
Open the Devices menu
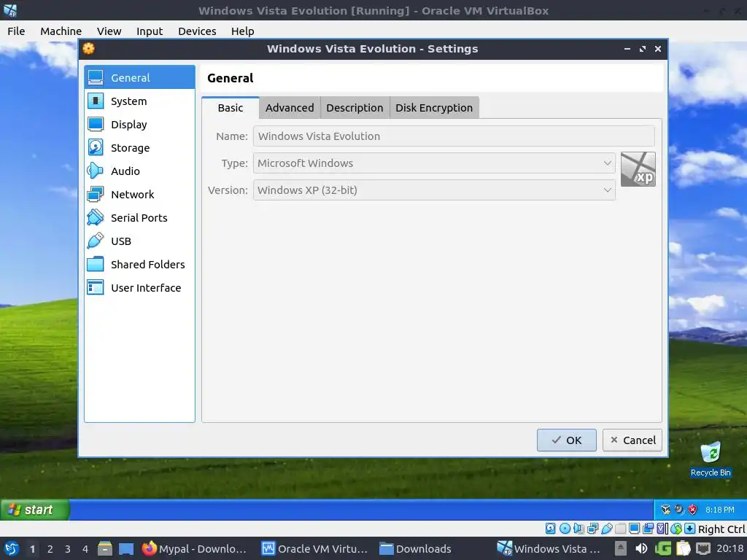tap(197, 31)
